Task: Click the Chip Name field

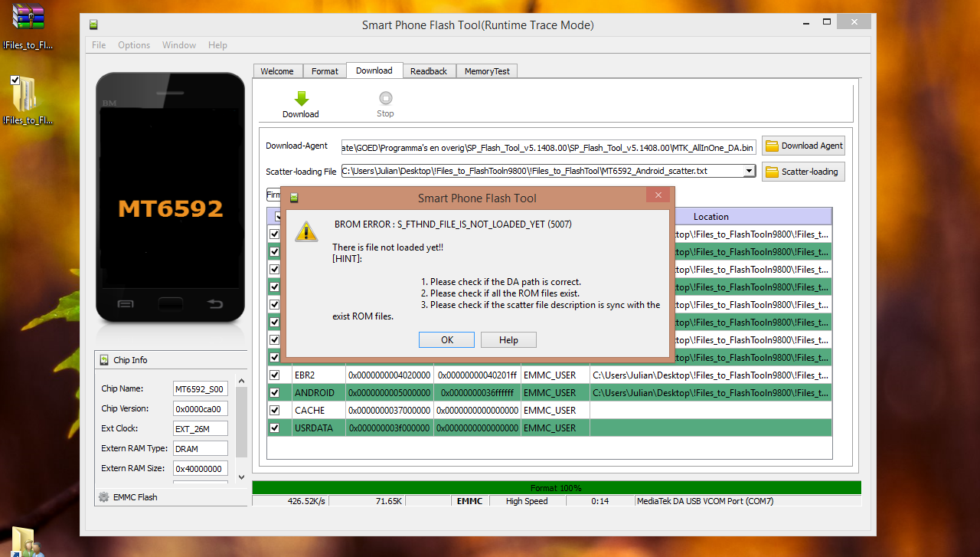Action: pyautogui.click(x=201, y=388)
